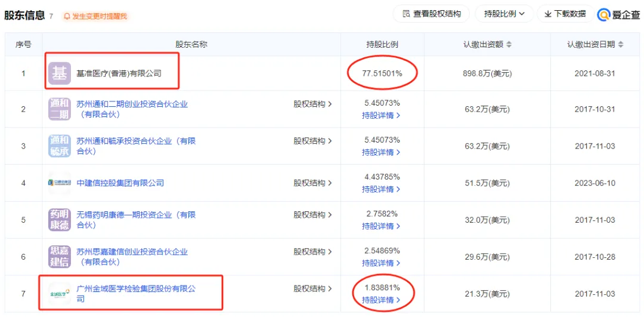Click the 通和二期 shareholder logo icon
644x317 pixels.
(x=60, y=109)
